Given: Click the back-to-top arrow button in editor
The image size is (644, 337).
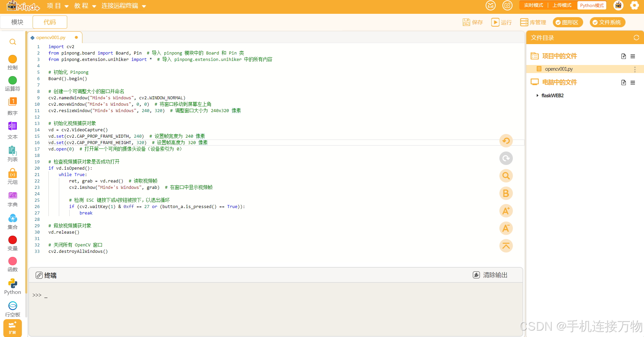Looking at the screenshot, I should (506, 246).
